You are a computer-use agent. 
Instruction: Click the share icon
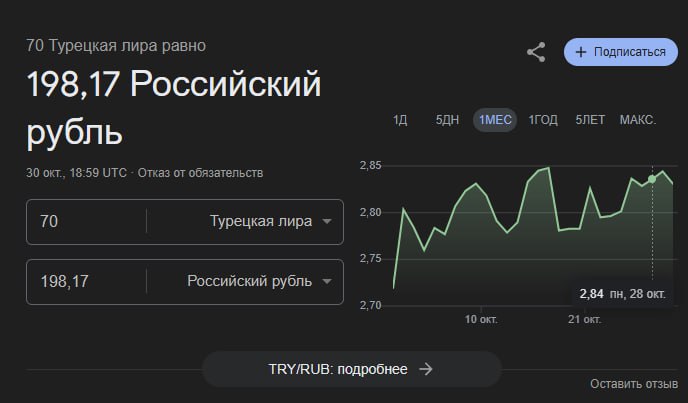(x=536, y=52)
